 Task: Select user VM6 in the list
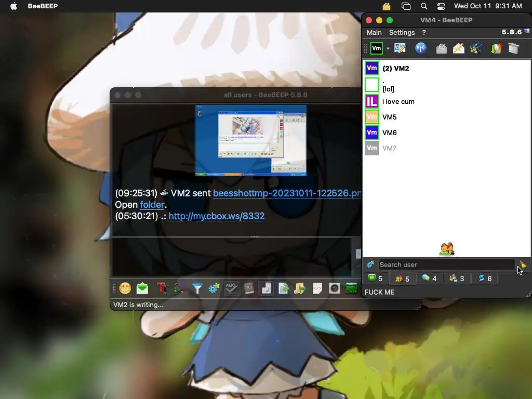point(446,132)
